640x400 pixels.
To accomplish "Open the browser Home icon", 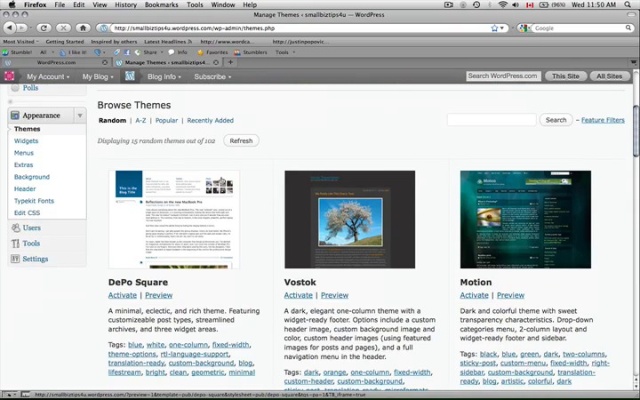I will pyautogui.click(x=83, y=28).
